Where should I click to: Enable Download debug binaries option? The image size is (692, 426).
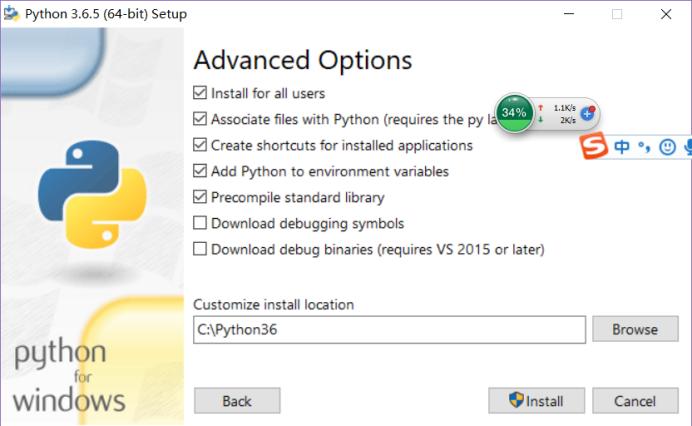(200, 249)
